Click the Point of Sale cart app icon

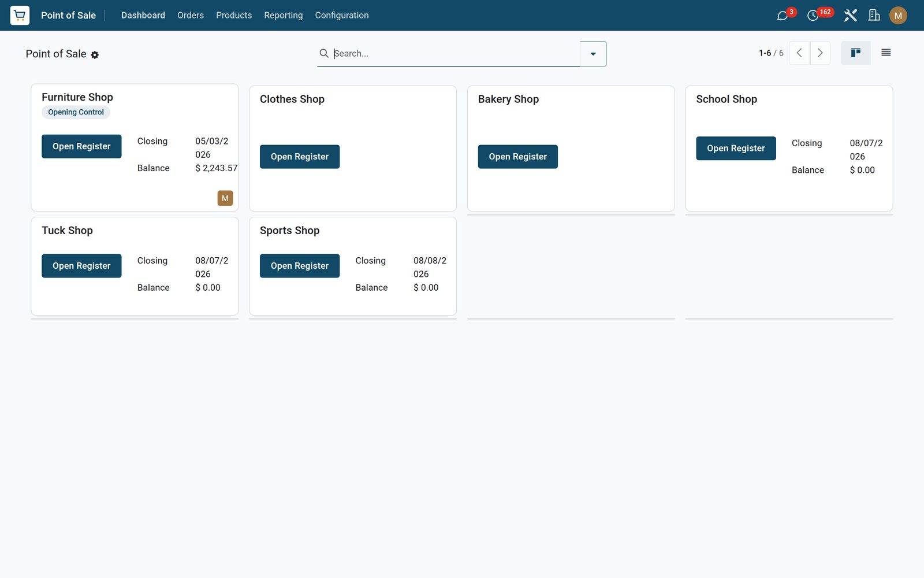20,15
